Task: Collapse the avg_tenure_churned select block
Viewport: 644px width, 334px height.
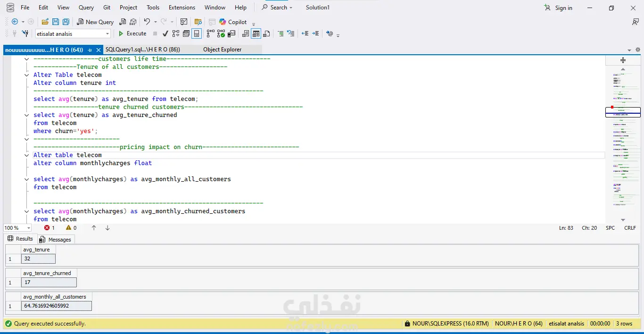Action: [27, 115]
